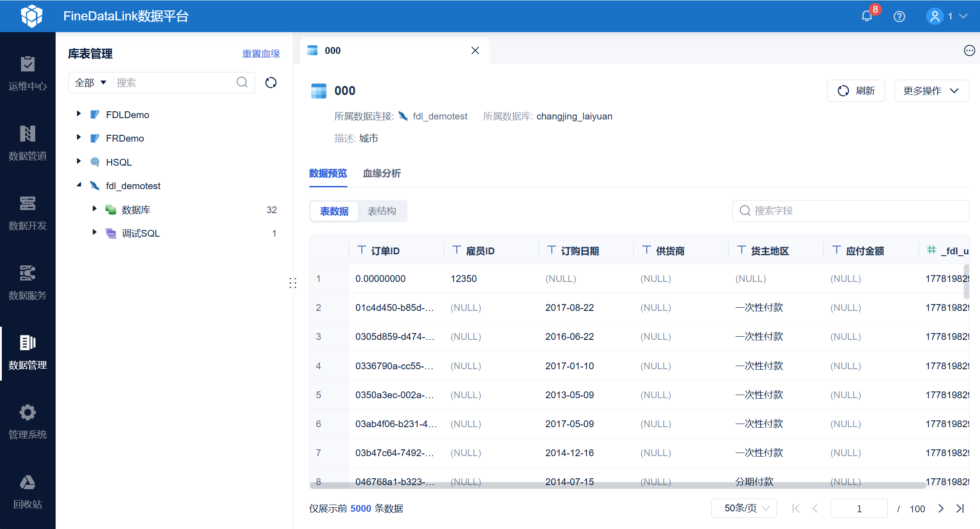Click the horizontal scrollbar of the table
The height and width of the screenshot is (529, 980).
pyautogui.click(x=618, y=485)
